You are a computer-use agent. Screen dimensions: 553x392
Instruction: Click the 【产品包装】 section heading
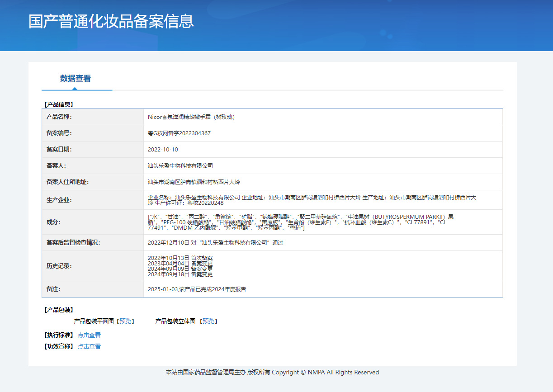point(58,310)
